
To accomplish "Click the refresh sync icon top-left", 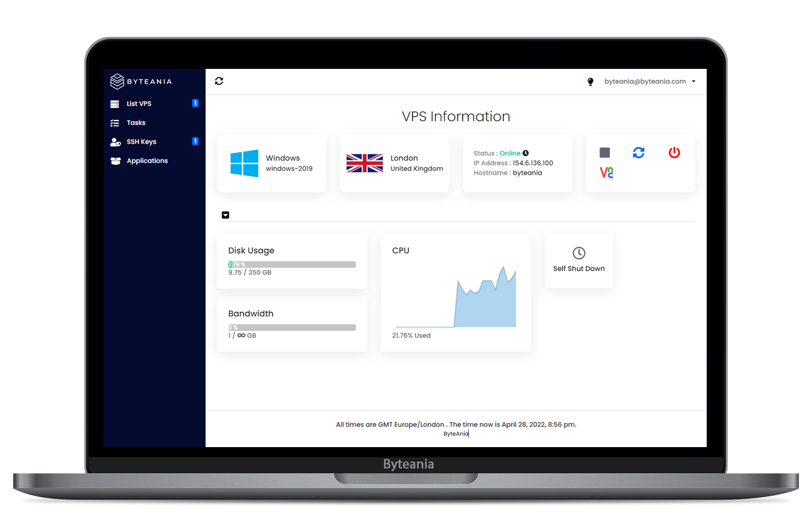I will point(220,80).
